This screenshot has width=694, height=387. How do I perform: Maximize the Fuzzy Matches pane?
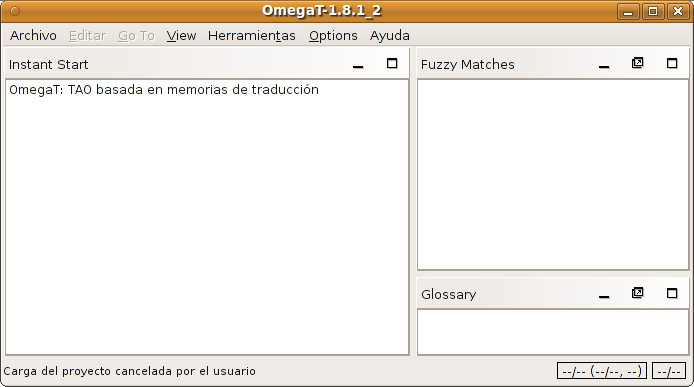pyautogui.click(x=672, y=64)
